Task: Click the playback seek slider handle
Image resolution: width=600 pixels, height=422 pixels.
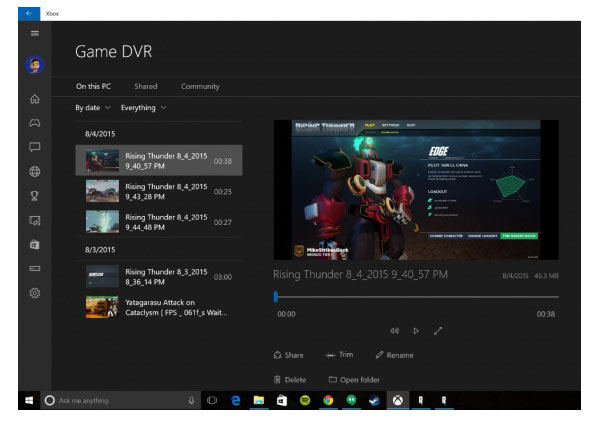Action: tap(276, 297)
